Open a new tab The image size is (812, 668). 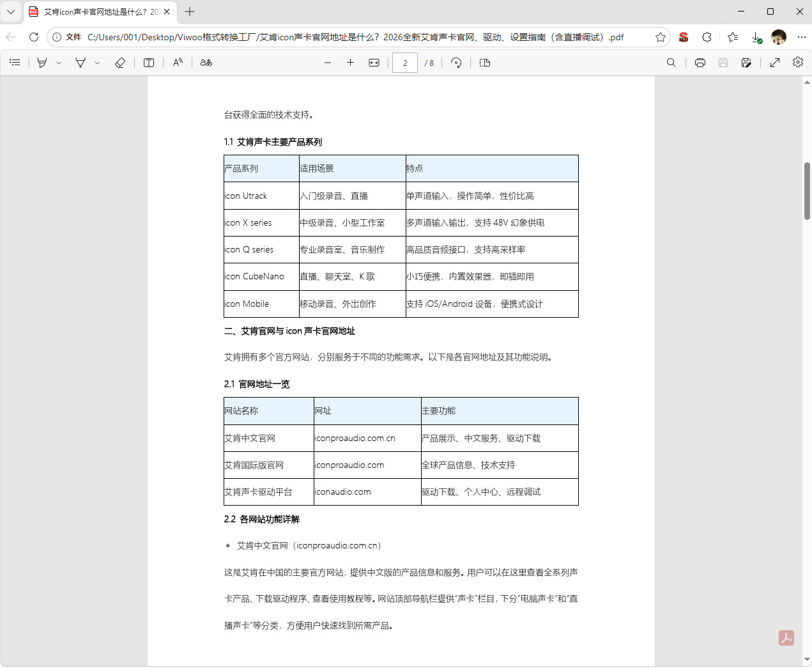coord(190,12)
